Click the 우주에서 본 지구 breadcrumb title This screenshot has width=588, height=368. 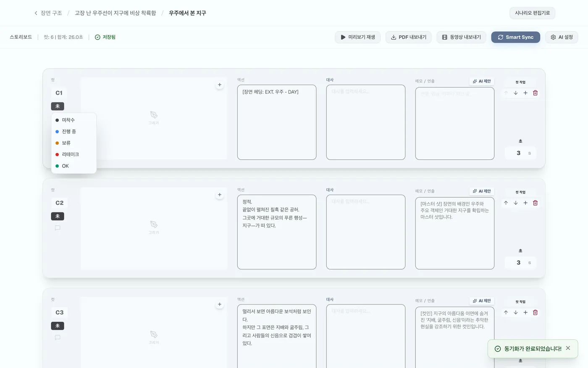(x=187, y=13)
